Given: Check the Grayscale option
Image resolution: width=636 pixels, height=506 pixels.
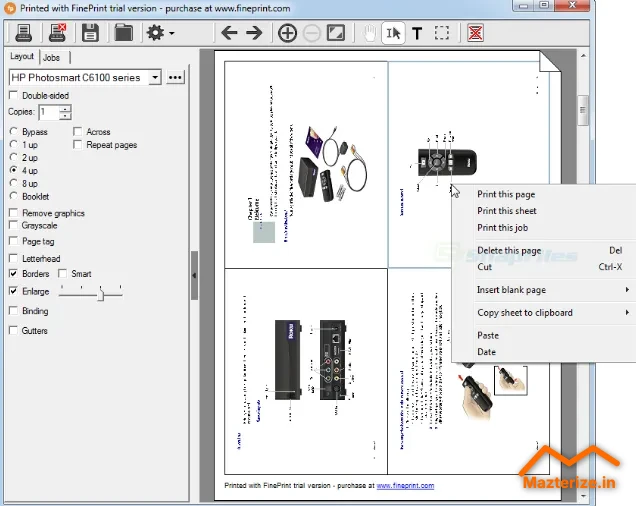Looking at the screenshot, I should [13, 225].
